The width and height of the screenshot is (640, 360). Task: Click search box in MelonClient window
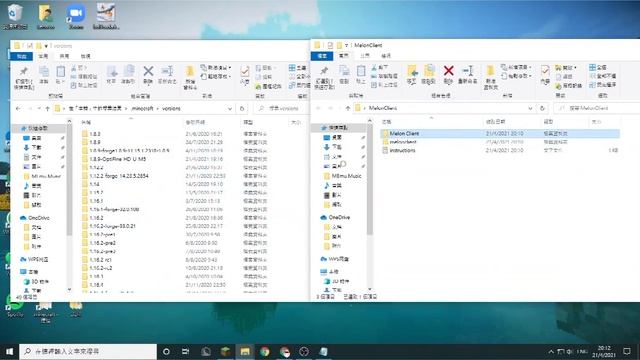(x=596, y=108)
